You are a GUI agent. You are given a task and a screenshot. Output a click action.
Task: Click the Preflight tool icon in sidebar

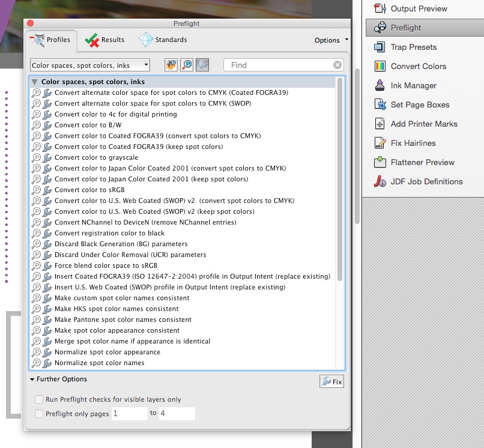(x=380, y=28)
